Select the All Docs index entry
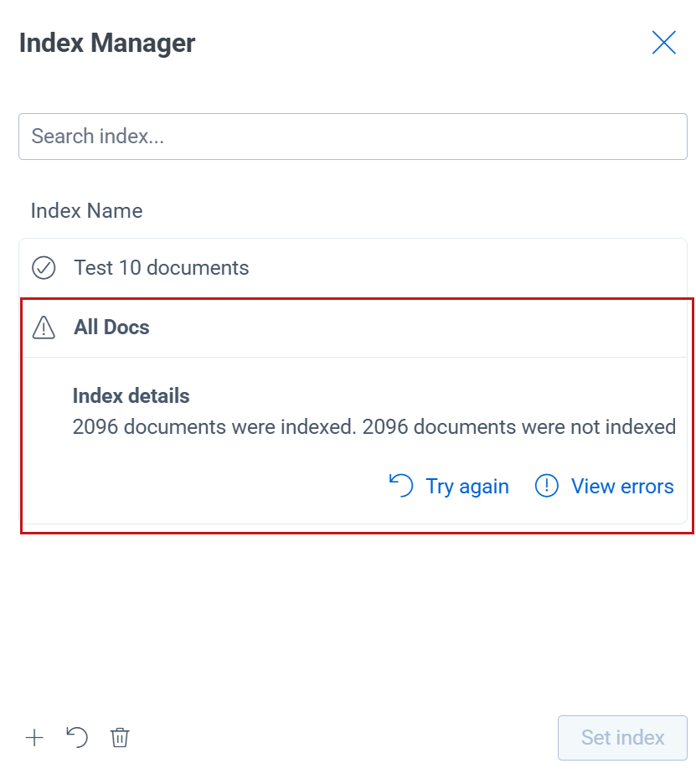Screen dimensions: 696x784 pos(111,328)
